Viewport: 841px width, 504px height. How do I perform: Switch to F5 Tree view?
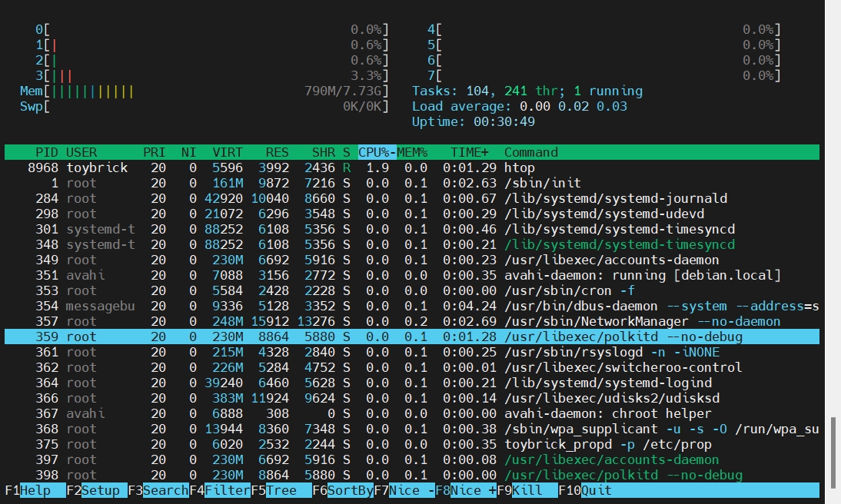(x=281, y=491)
